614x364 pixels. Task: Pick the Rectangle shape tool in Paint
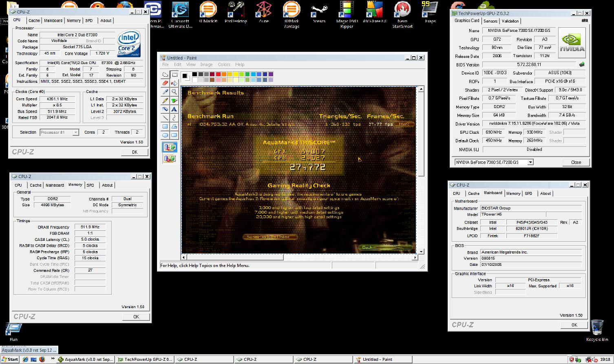[x=165, y=126]
